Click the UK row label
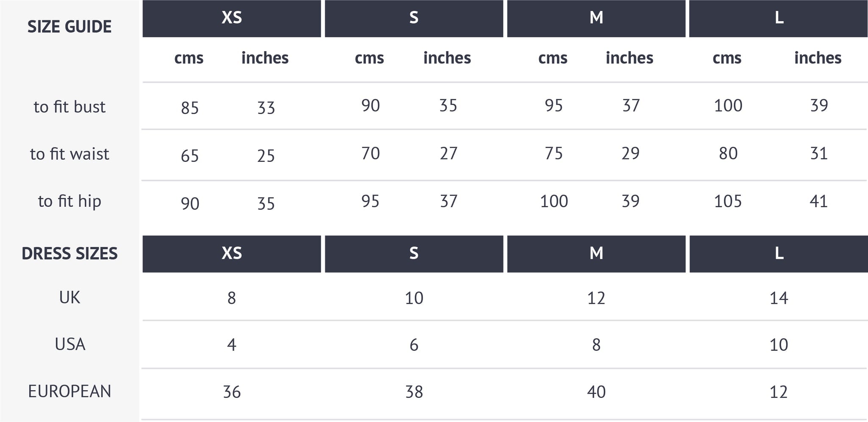 point(70,297)
